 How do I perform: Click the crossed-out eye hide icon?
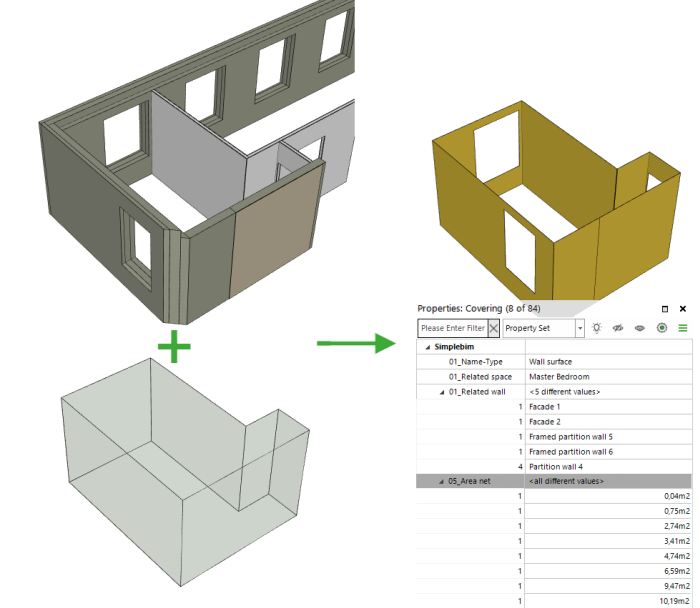618,328
